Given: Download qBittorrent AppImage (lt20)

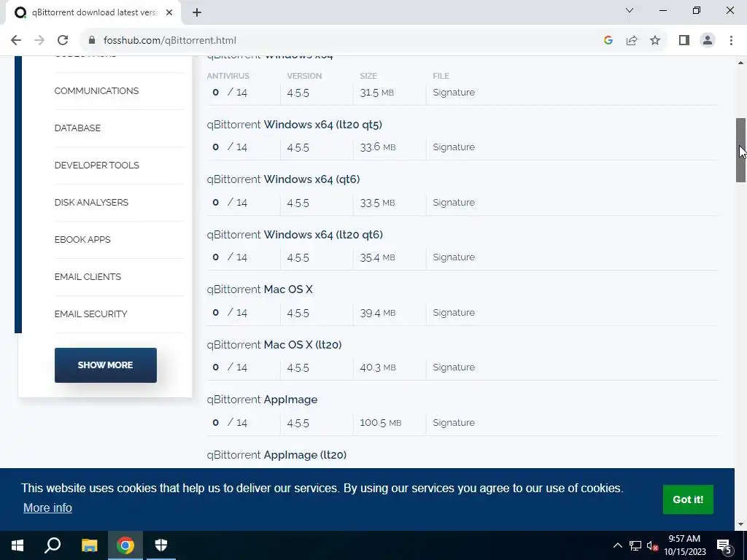Looking at the screenshot, I should click(x=276, y=455).
